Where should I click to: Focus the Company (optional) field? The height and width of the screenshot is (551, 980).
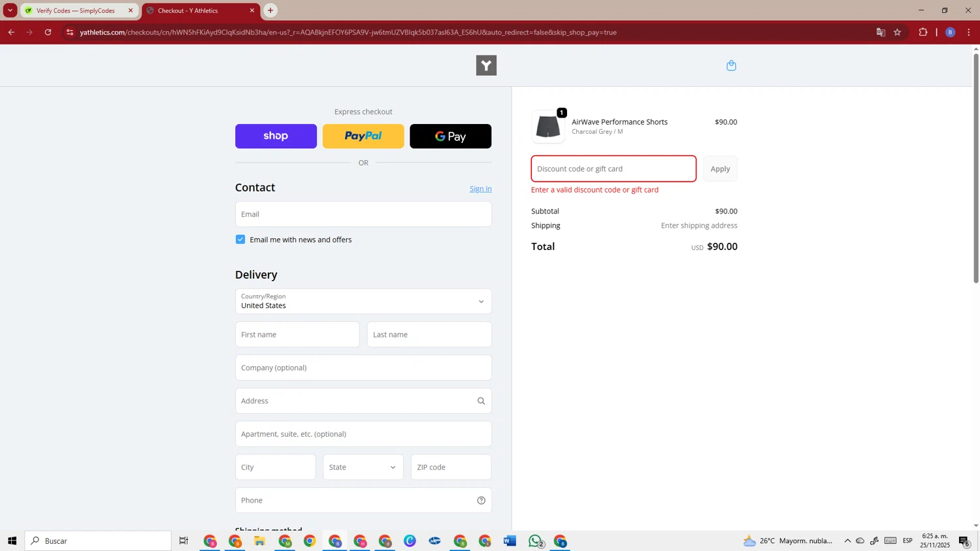pyautogui.click(x=363, y=368)
